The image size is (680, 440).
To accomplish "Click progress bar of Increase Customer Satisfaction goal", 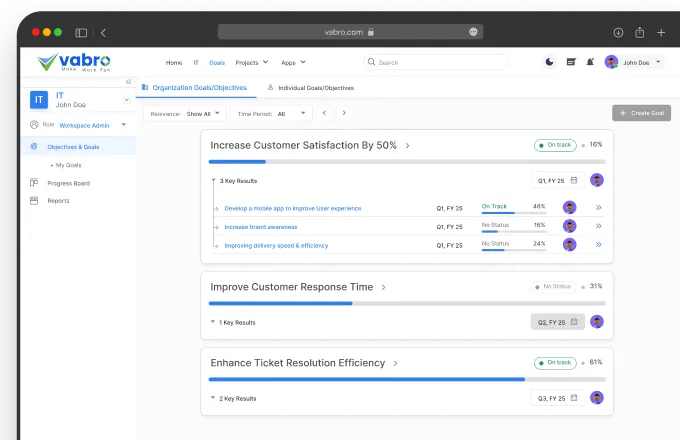I will 407,161.
